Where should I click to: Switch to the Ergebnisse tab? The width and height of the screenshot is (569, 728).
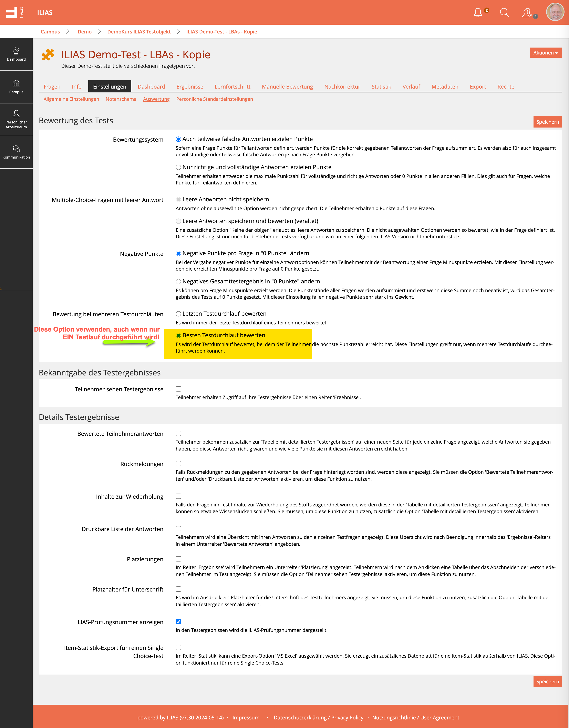pyautogui.click(x=190, y=86)
